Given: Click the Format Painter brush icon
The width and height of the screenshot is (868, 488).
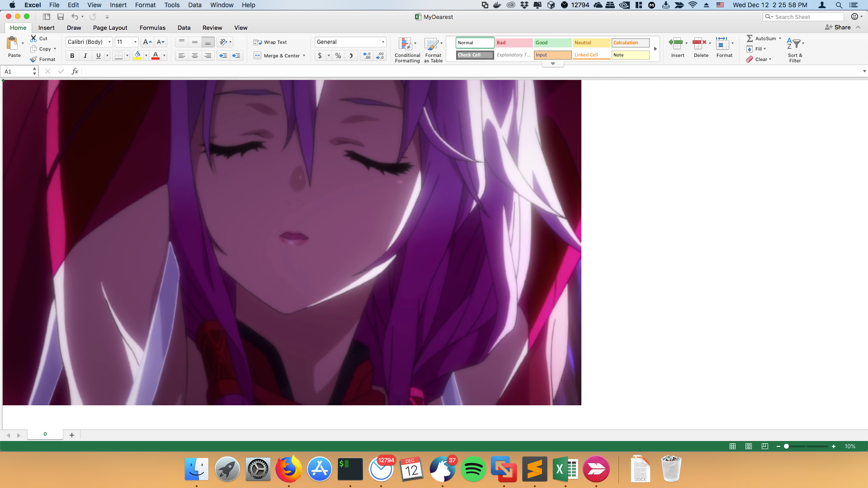Looking at the screenshot, I should (34, 59).
